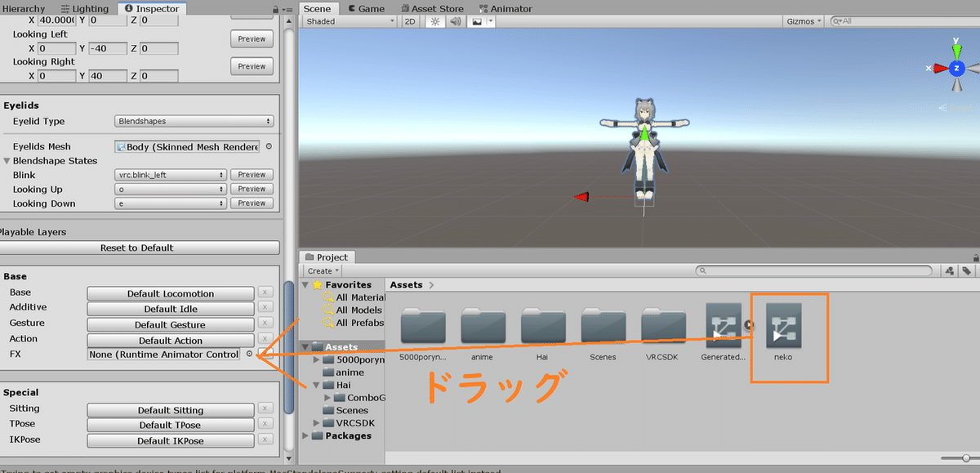The width and height of the screenshot is (980, 473).
Task: Click the lock icon of the Inspector panel
Action: point(276,9)
